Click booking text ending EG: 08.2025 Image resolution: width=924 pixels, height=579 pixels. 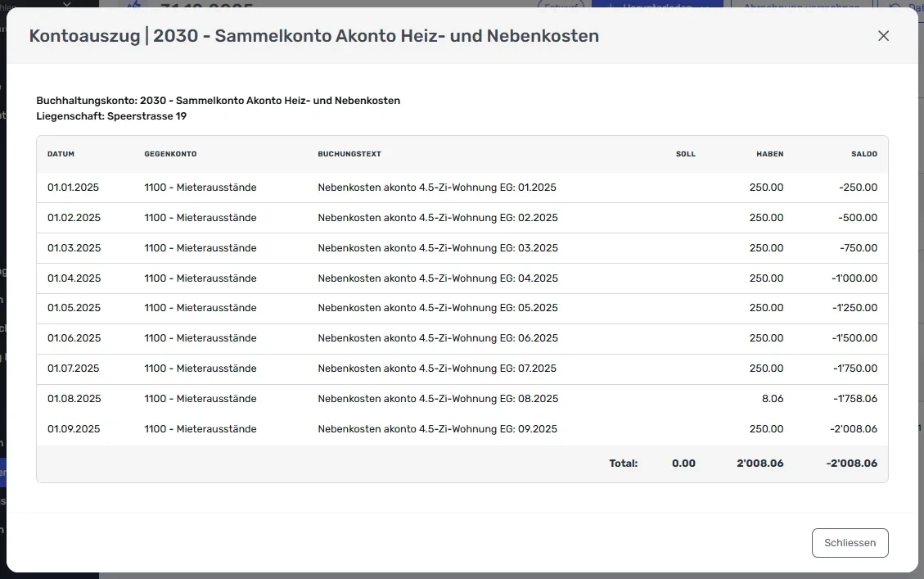[438, 399]
